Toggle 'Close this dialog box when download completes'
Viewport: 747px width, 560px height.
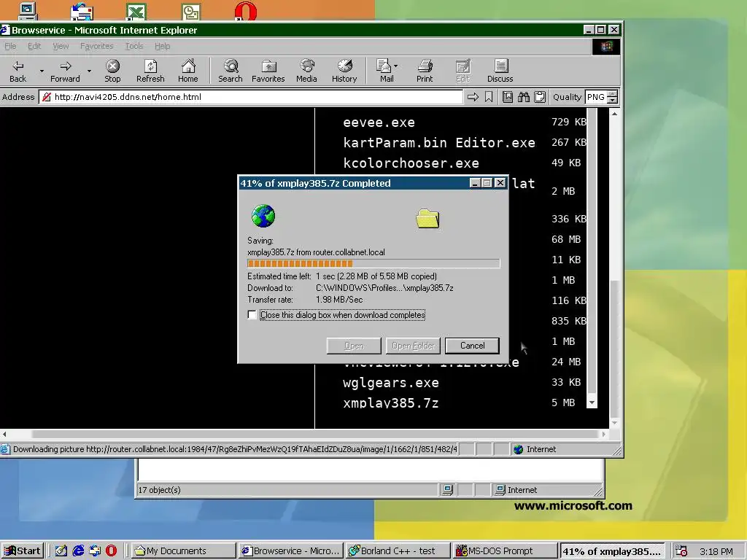pos(252,315)
